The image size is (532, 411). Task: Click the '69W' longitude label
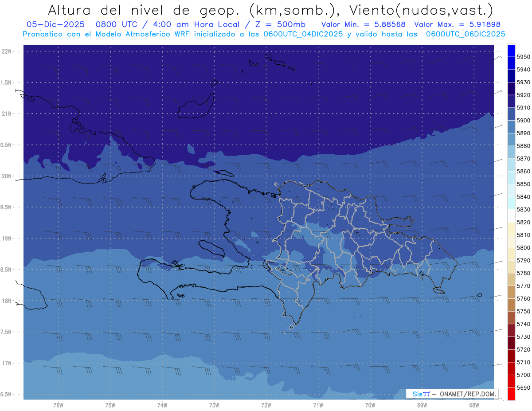point(422,405)
